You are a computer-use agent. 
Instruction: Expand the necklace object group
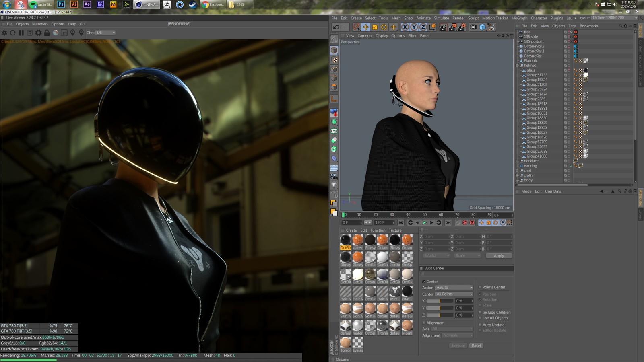[x=517, y=161]
